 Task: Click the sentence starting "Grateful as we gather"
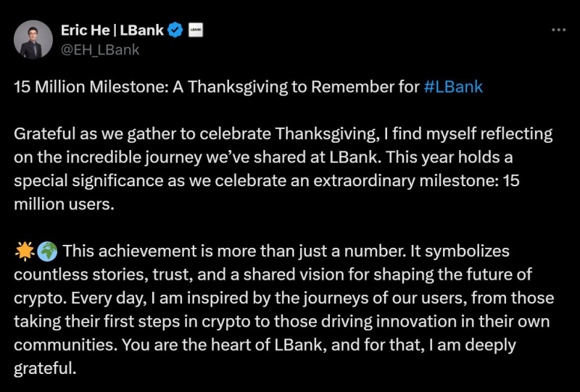(87, 135)
